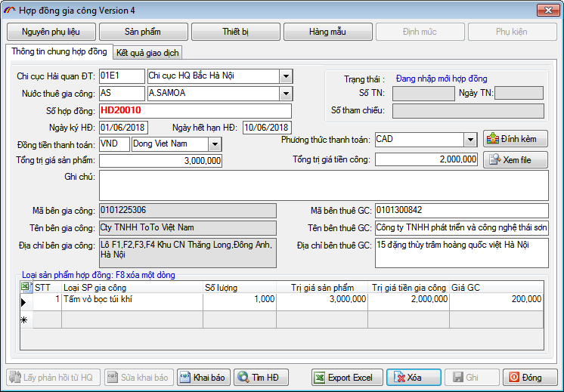This screenshot has height=392, width=564.
Task: Click Export Excel button
Action: tap(344, 378)
